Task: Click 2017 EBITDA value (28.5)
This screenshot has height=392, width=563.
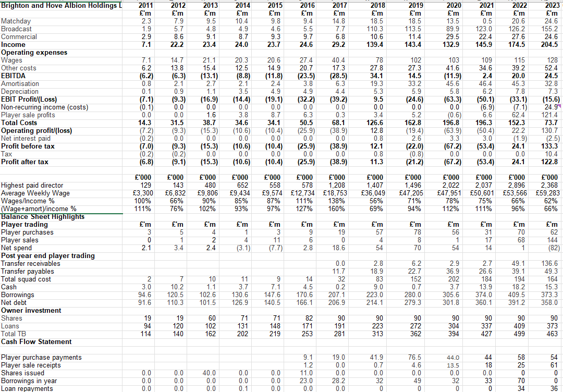Action: coord(339,76)
